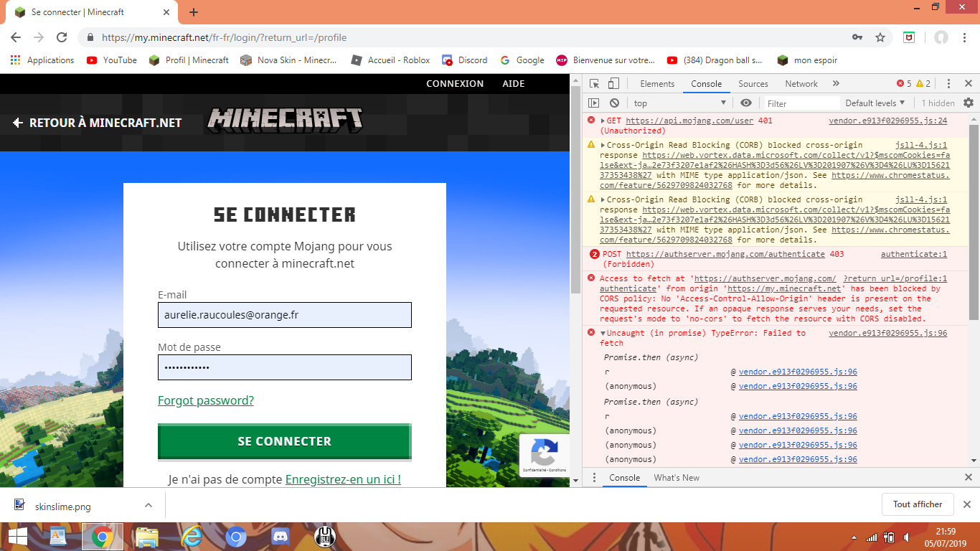Expand the first CORB warning entry
980x551 pixels.
[603, 145]
